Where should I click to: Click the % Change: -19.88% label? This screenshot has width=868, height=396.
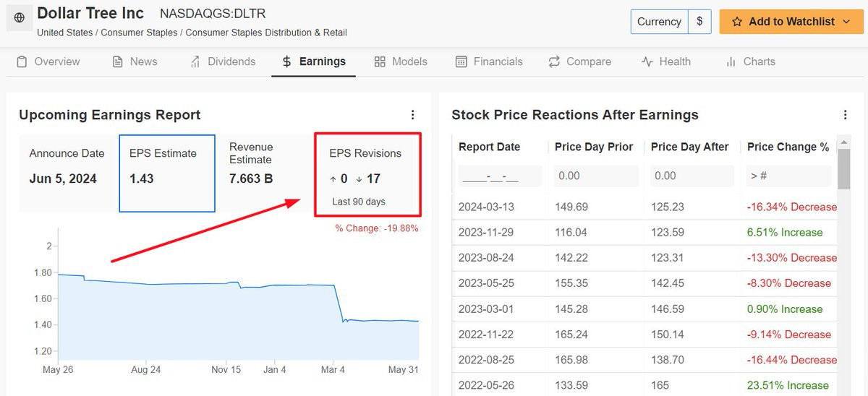(376, 228)
